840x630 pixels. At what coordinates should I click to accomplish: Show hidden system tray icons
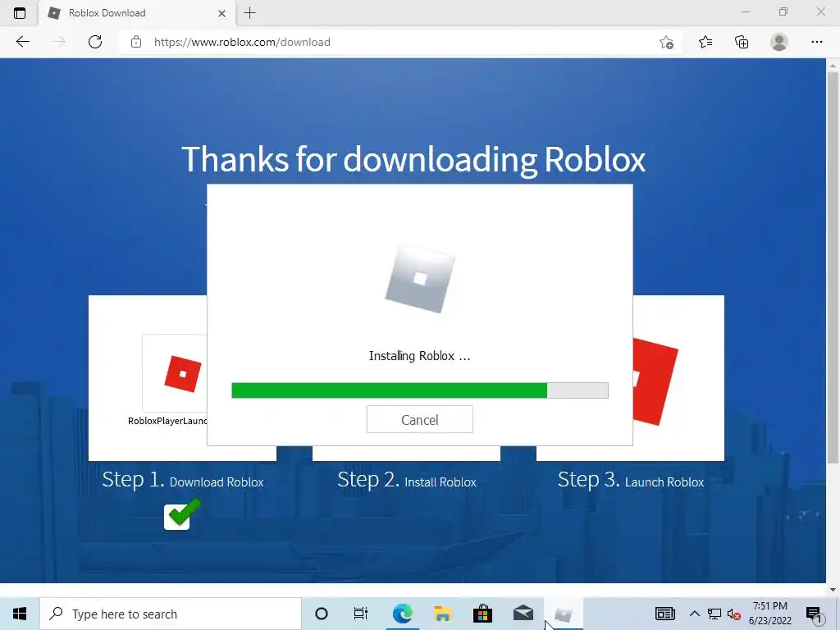click(694, 614)
